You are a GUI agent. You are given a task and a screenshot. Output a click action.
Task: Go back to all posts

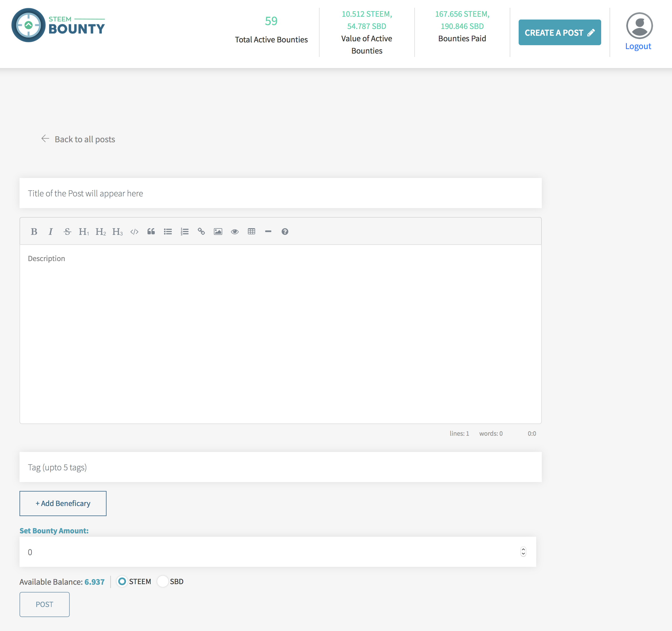[x=78, y=139]
